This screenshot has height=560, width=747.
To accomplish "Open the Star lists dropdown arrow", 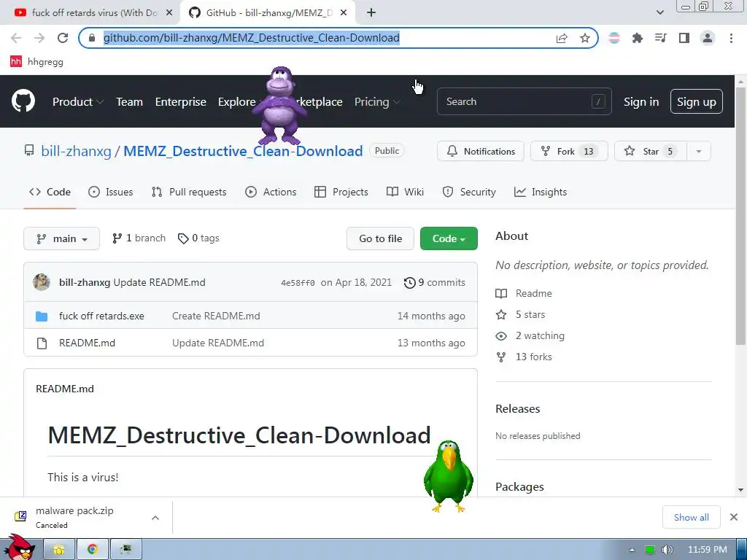I will coord(698,151).
